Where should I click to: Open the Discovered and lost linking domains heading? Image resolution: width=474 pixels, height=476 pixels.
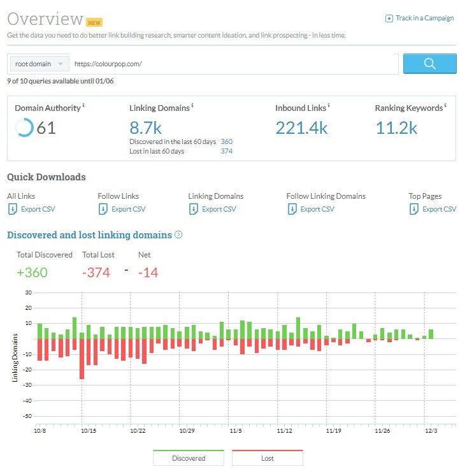pyautogui.click(x=90, y=235)
